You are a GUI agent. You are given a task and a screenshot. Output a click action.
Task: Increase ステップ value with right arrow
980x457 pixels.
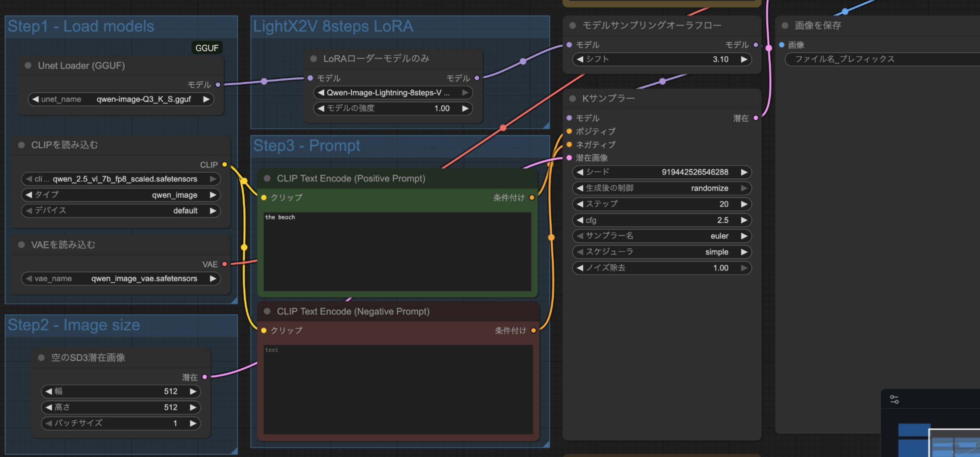click(743, 204)
